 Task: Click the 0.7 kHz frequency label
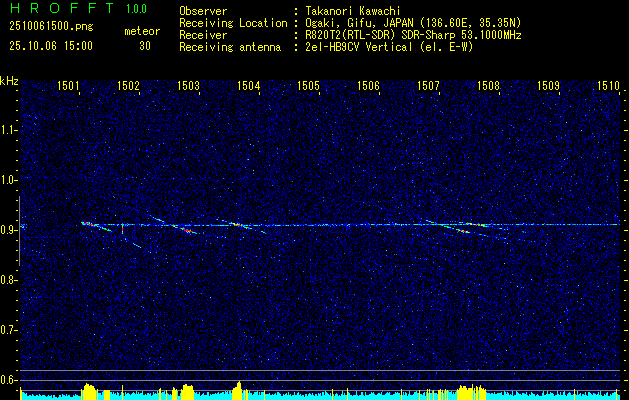click(x=9, y=329)
